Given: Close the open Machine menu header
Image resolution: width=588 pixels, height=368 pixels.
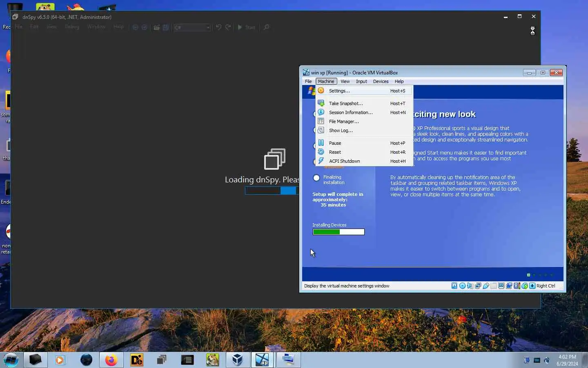Looking at the screenshot, I should (326, 81).
